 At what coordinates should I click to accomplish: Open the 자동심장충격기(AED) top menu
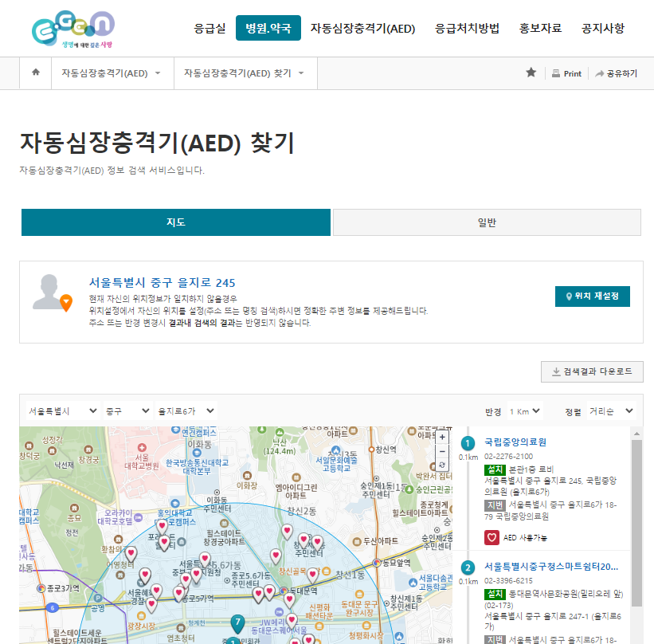pos(363,28)
